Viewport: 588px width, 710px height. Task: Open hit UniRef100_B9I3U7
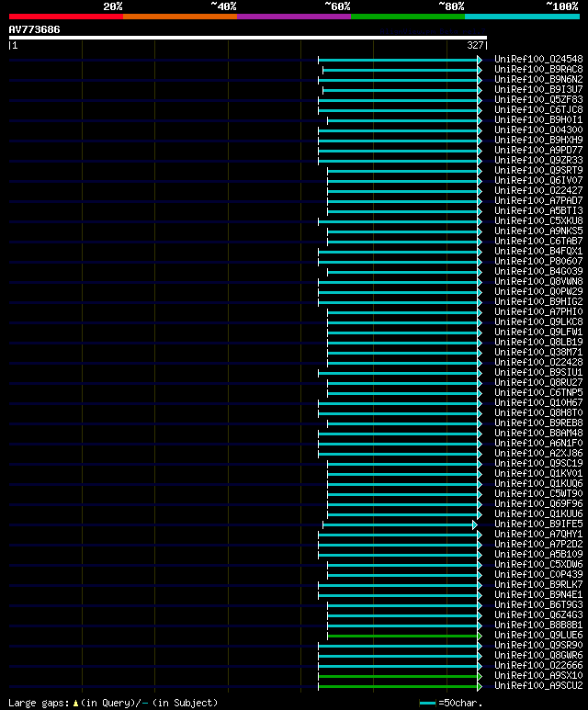pyautogui.click(x=538, y=90)
